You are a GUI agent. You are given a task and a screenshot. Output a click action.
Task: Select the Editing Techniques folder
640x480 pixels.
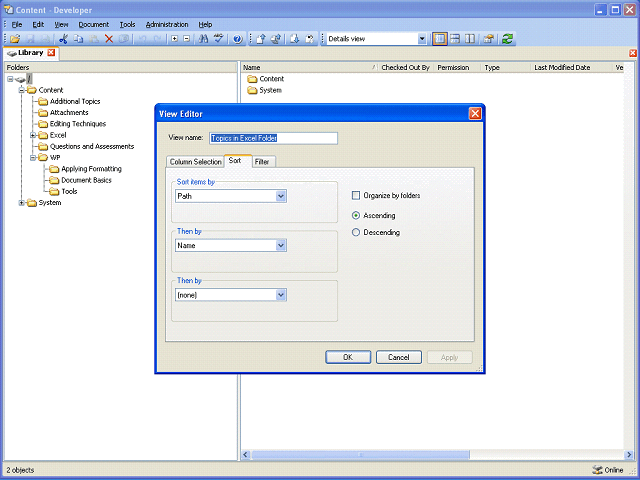[78, 124]
